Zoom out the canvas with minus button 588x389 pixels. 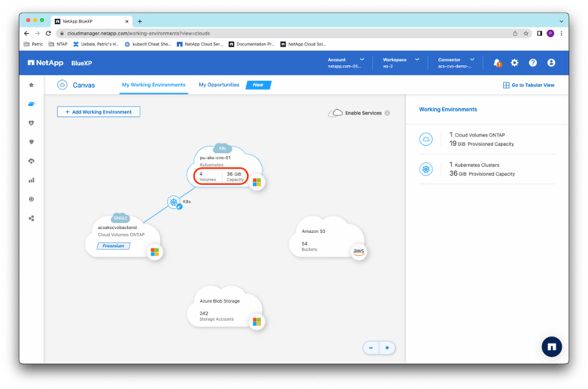371,347
